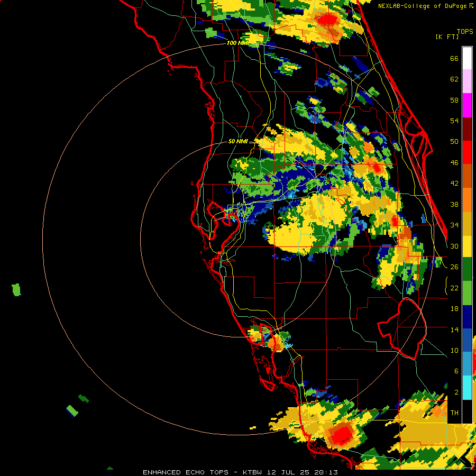
Task: Click the 100 NMI range ring label
Action: coord(237,43)
